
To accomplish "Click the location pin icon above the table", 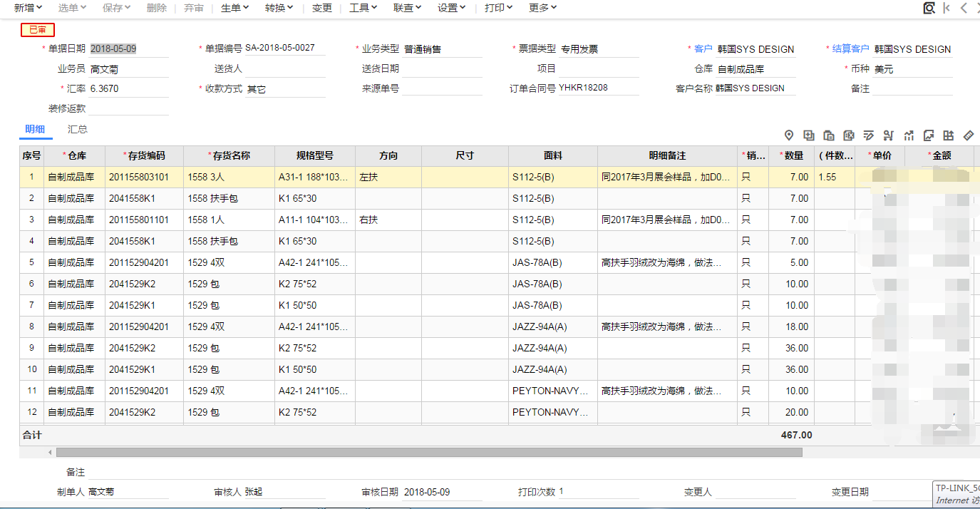I will 789,135.
